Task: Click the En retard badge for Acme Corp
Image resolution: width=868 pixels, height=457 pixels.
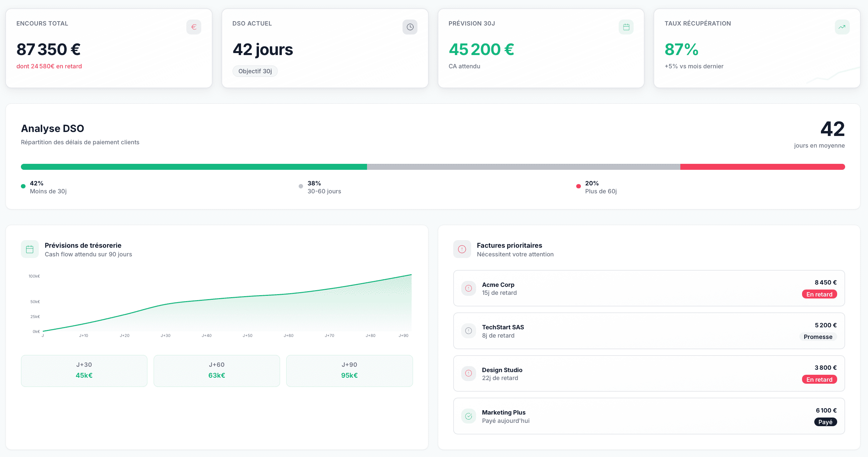Action: [819, 294]
